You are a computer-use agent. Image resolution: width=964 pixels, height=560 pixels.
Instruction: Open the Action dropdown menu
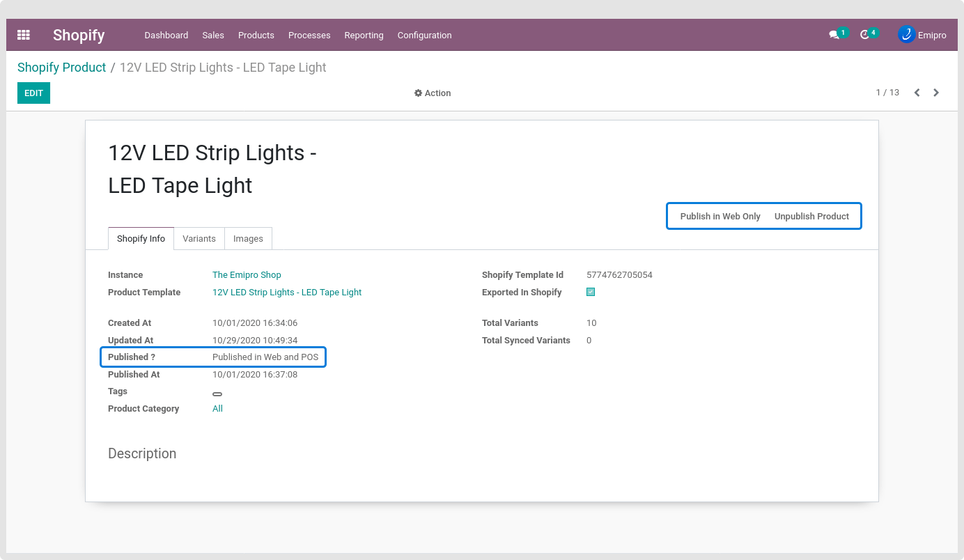tap(433, 93)
